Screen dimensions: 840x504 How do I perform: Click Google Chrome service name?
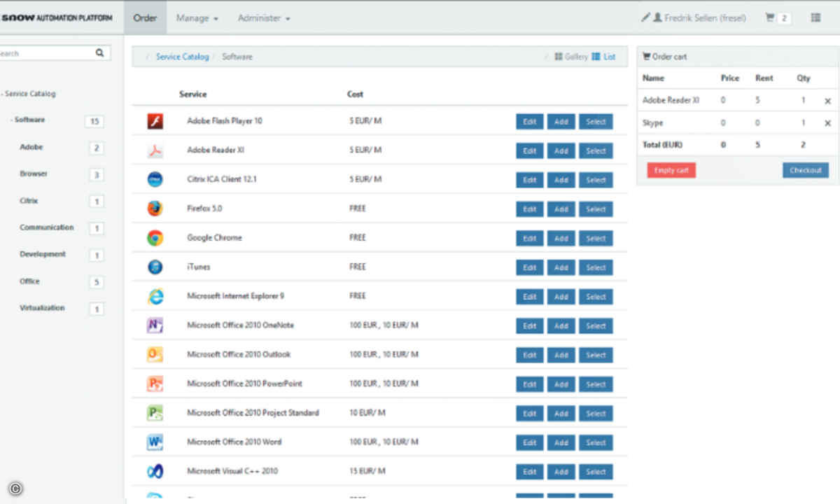click(214, 238)
